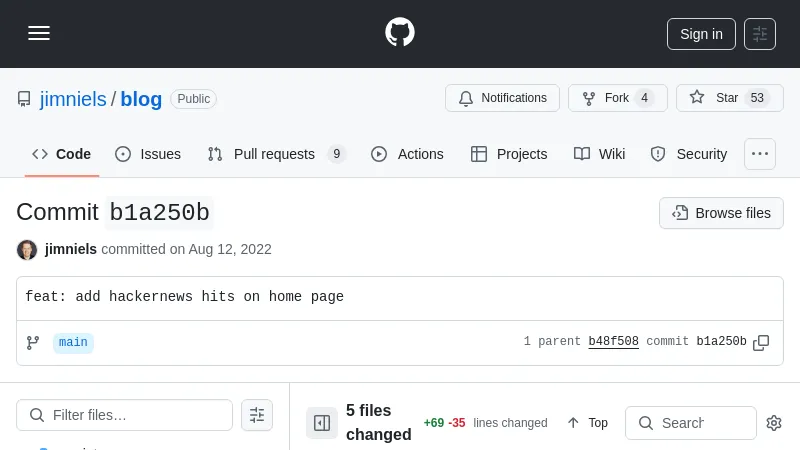This screenshot has width=800, height=450.
Task: Open the hamburger navigation menu
Action: click(x=39, y=34)
